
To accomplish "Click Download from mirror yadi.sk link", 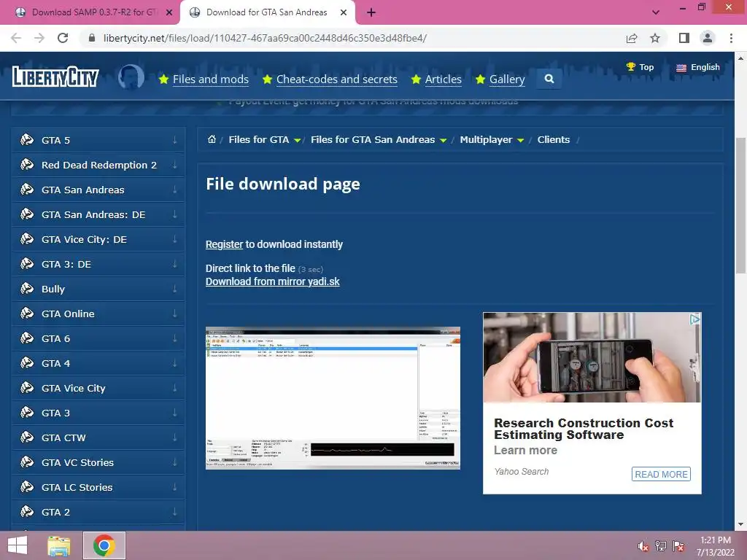I will point(273,281).
